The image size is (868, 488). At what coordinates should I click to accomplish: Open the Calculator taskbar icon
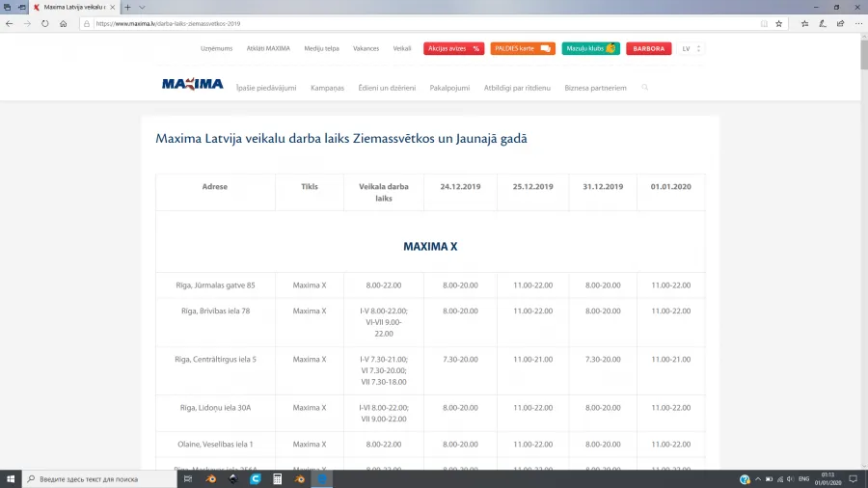[278, 479]
